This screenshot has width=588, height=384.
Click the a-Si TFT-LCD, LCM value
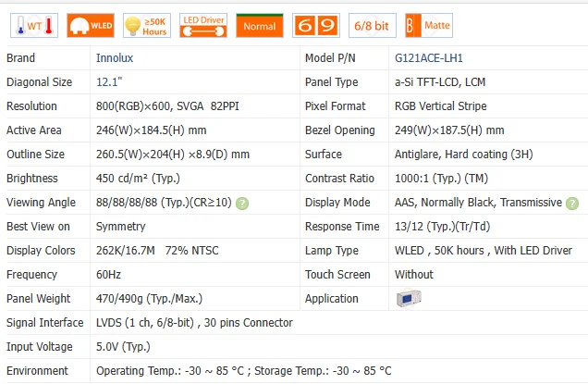tap(440, 82)
